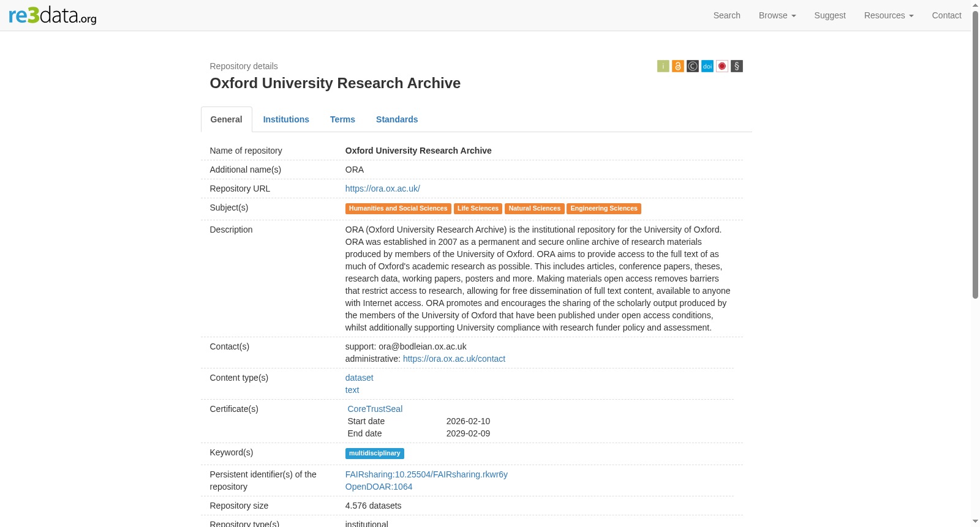Open the ora.ox.ac.uk/contact administrative link
The image size is (980, 527).
click(454, 359)
